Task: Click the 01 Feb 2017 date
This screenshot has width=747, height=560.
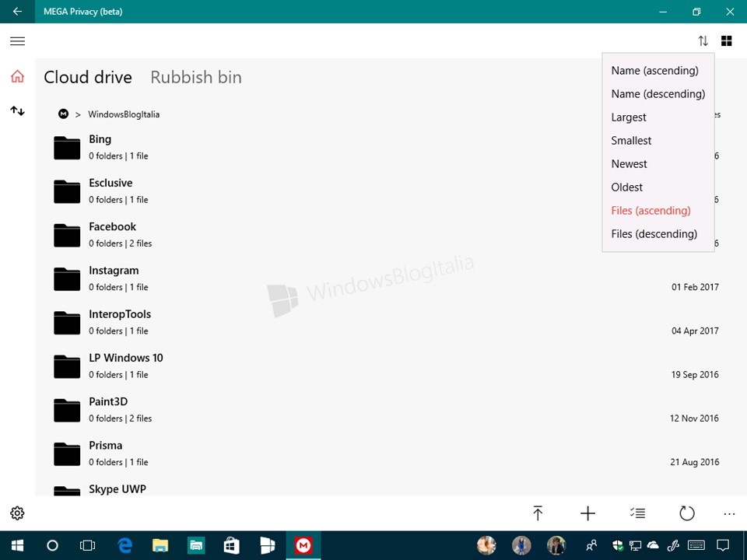Action: 695,287
